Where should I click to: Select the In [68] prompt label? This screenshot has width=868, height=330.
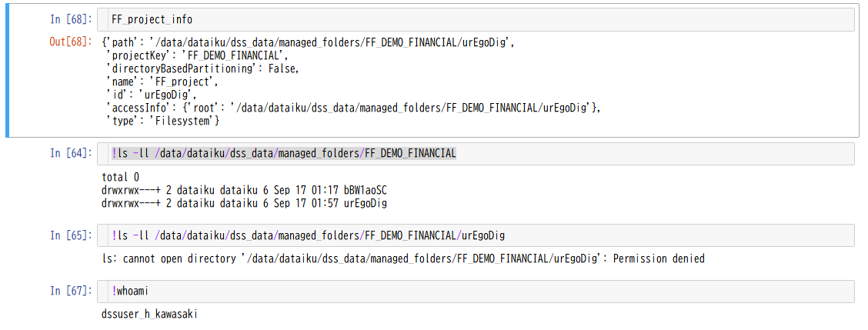pyautogui.click(x=72, y=20)
